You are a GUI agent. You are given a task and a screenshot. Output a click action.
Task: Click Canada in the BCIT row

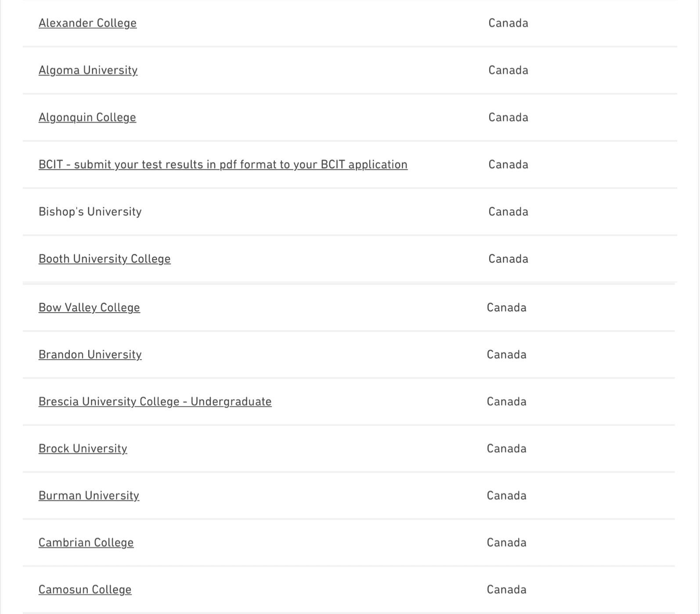(508, 165)
